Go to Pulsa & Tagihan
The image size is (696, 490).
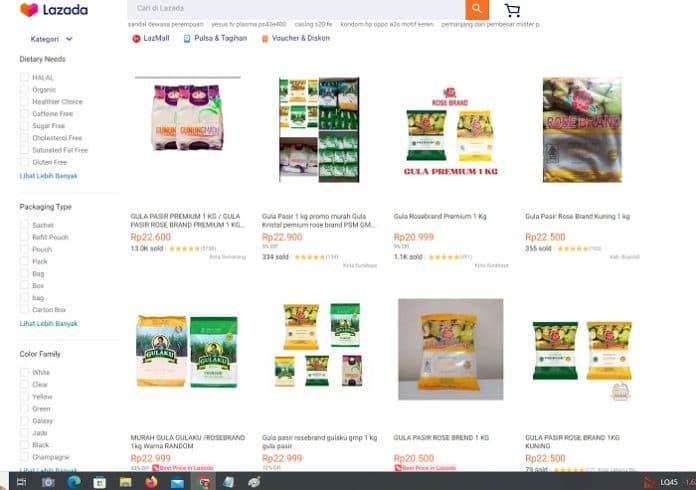pos(215,38)
